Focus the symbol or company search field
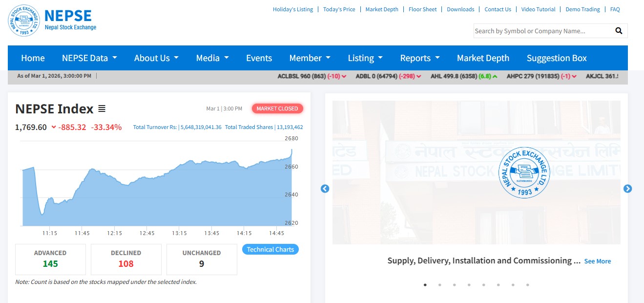The image size is (644, 303). coord(542,31)
